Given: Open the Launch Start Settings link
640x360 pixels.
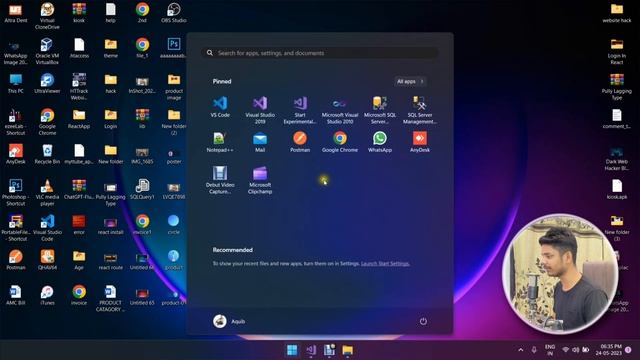Looking at the screenshot, I should pyautogui.click(x=385, y=264).
